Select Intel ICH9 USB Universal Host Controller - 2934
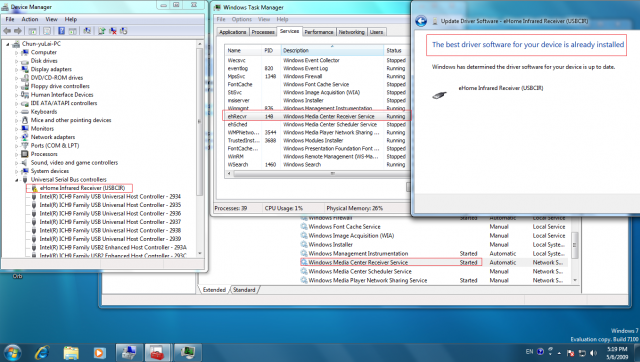The height and width of the screenshot is (362, 640). [x=110, y=197]
